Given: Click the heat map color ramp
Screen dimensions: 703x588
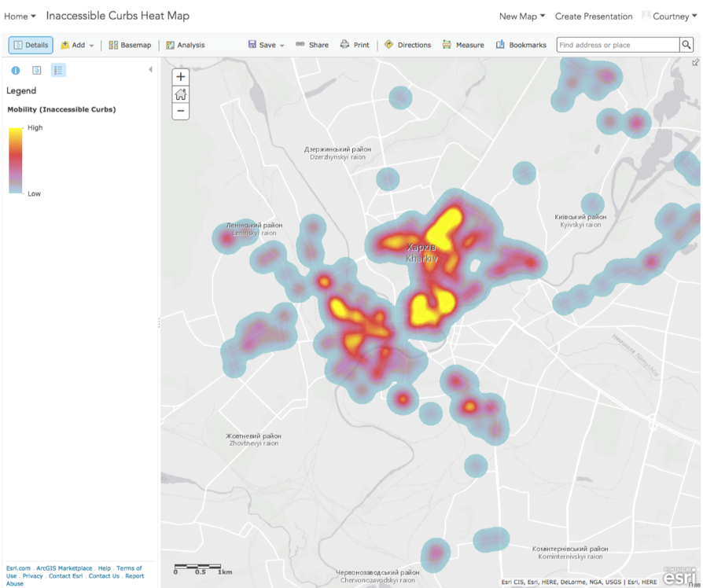Looking at the screenshot, I should (x=13, y=160).
